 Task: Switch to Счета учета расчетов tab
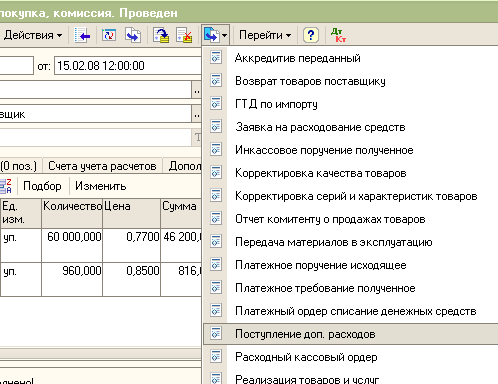pyautogui.click(x=102, y=166)
